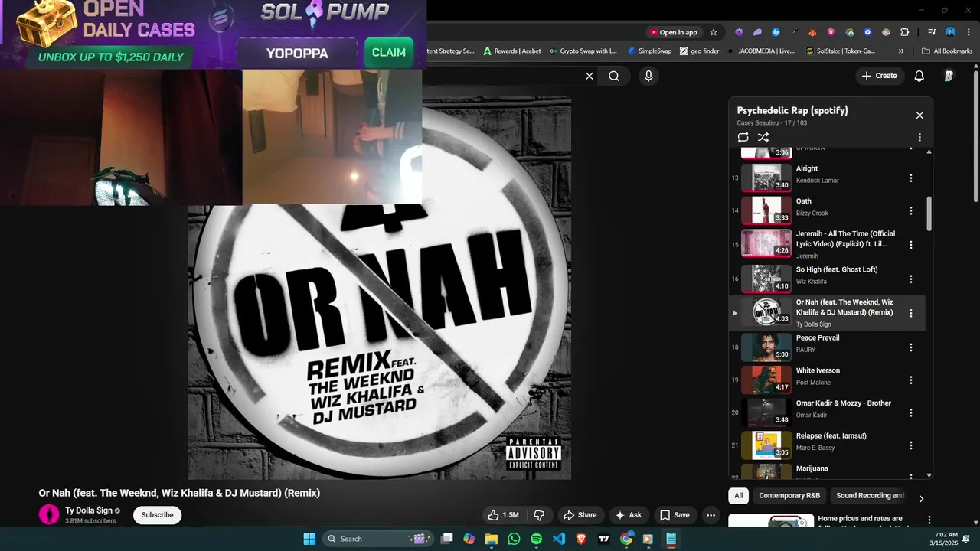Select So High (feat. Ghost Loft)
Viewport: 980px width, 551px height.
[825, 279]
